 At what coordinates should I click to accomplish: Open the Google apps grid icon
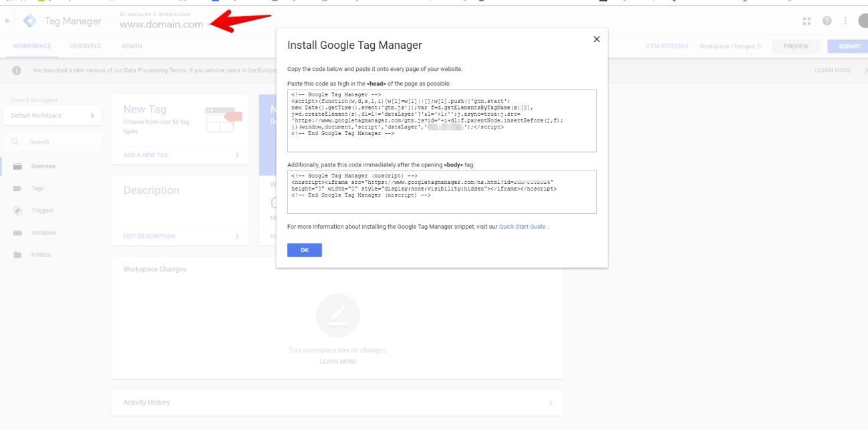[x=807, y=21]
